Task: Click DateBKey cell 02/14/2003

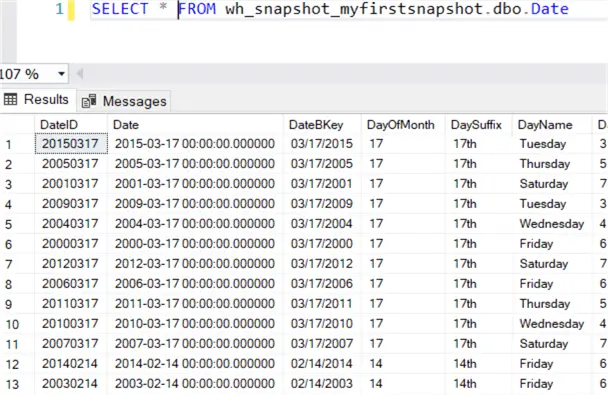Action: 323,384
